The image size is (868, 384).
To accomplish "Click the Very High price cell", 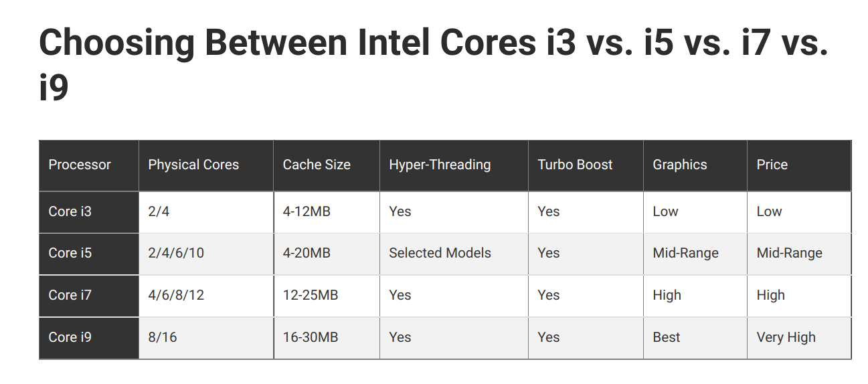I will pos(786,337).
